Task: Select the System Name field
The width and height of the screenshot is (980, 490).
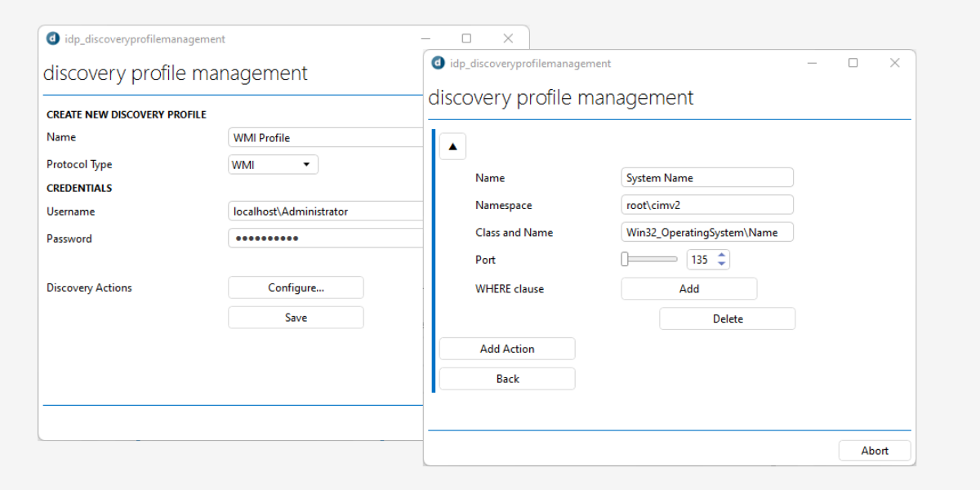Action: pos(707,177)
